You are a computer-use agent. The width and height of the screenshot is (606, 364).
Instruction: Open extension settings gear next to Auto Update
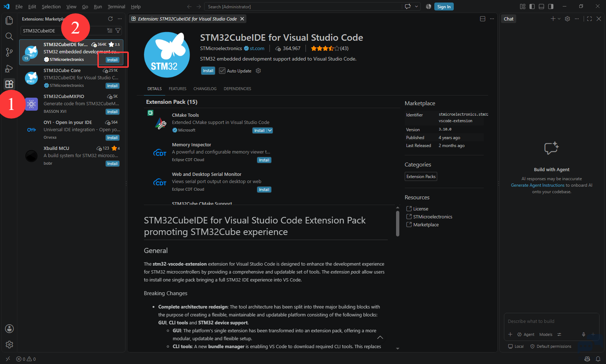coord(258,71)
